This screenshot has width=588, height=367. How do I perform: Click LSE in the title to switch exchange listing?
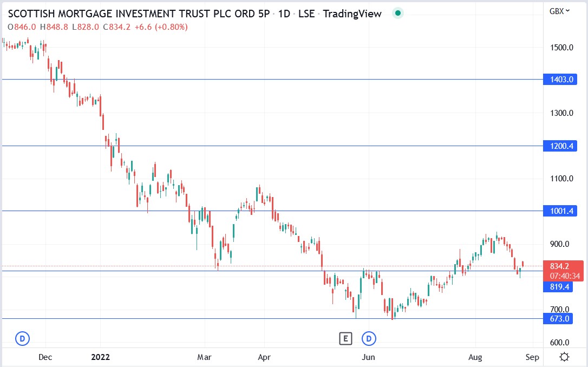pyautogui.click(x=307, y=14)
